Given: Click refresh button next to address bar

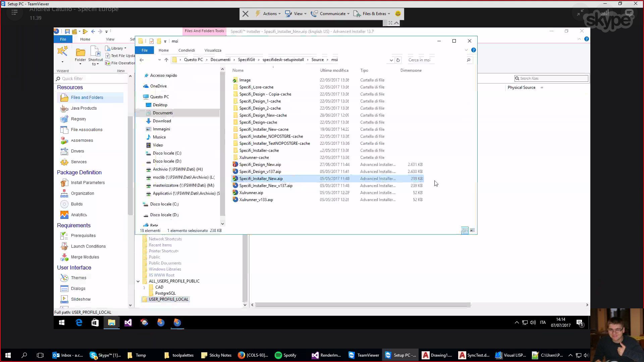Looking at the screenshot, I should click(398, 60).
